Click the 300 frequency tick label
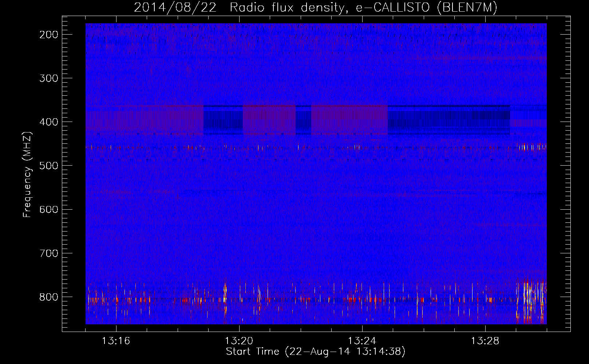This screenshot has width=589, height=364. 48,78
